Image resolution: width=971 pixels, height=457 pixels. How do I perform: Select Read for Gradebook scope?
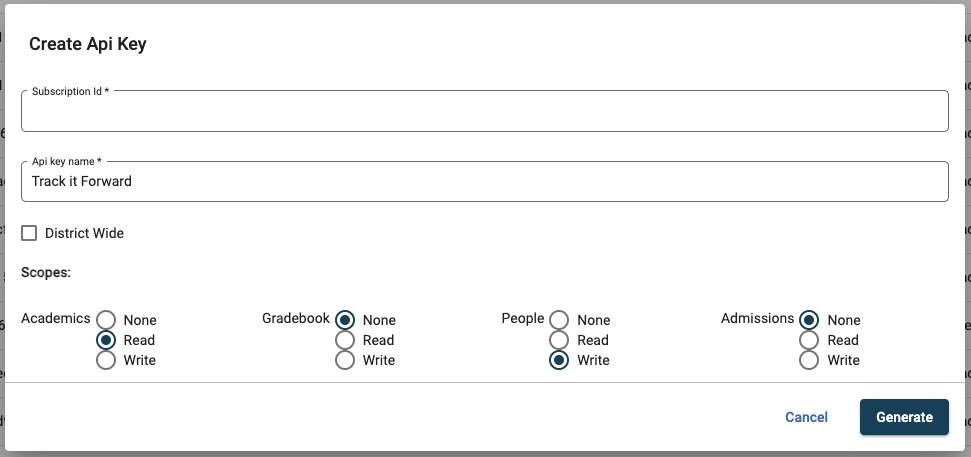coord(345,340)
